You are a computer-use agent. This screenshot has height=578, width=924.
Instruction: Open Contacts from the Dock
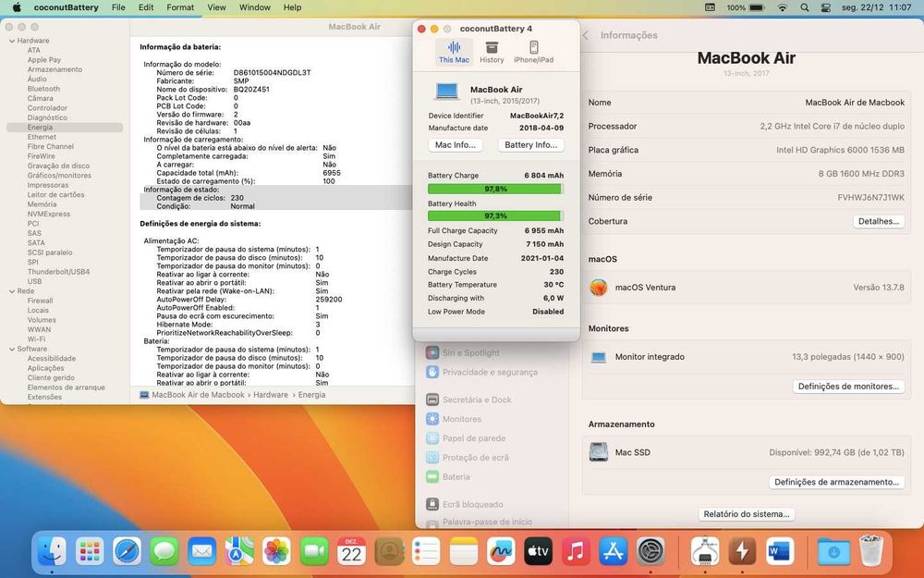(x=389, y=551)
